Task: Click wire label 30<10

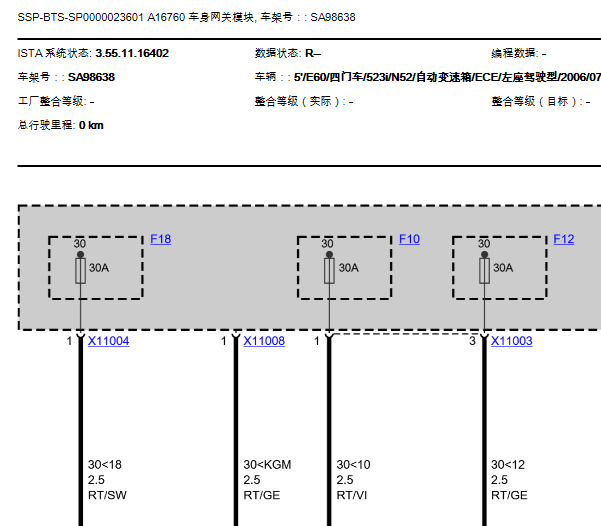Action: click(353, 465)
